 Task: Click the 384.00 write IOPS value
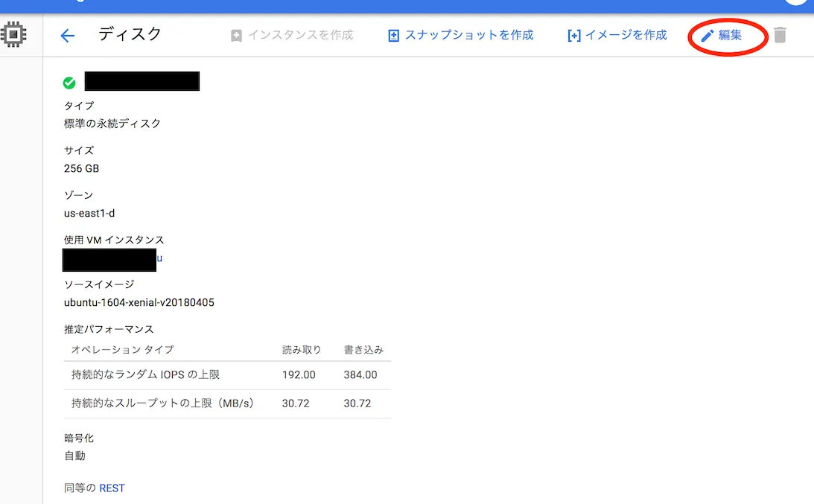point(360,374)
